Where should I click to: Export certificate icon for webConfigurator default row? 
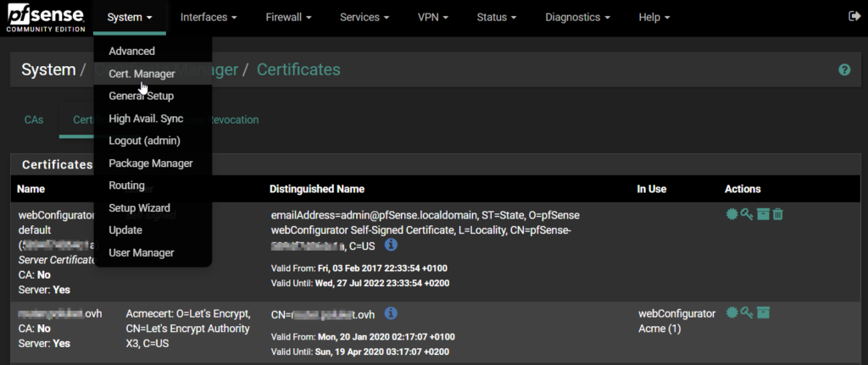pyautogui.click(x=732, y=214)
